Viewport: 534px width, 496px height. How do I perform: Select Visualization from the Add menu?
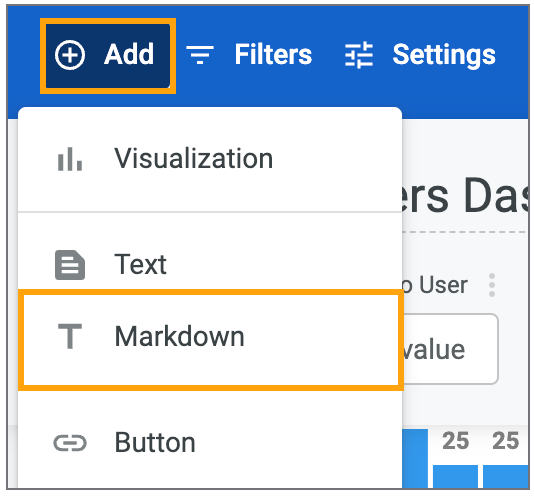point(210,159)
